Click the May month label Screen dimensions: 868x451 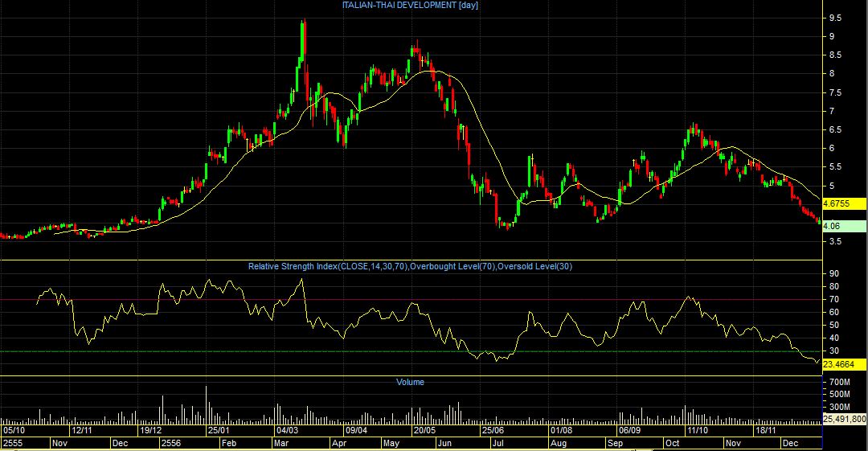391,443
